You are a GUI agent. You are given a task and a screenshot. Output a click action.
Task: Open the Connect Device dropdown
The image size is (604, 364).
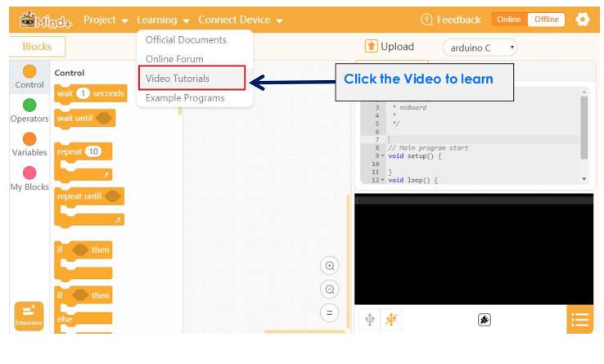[x=241, y=20]
